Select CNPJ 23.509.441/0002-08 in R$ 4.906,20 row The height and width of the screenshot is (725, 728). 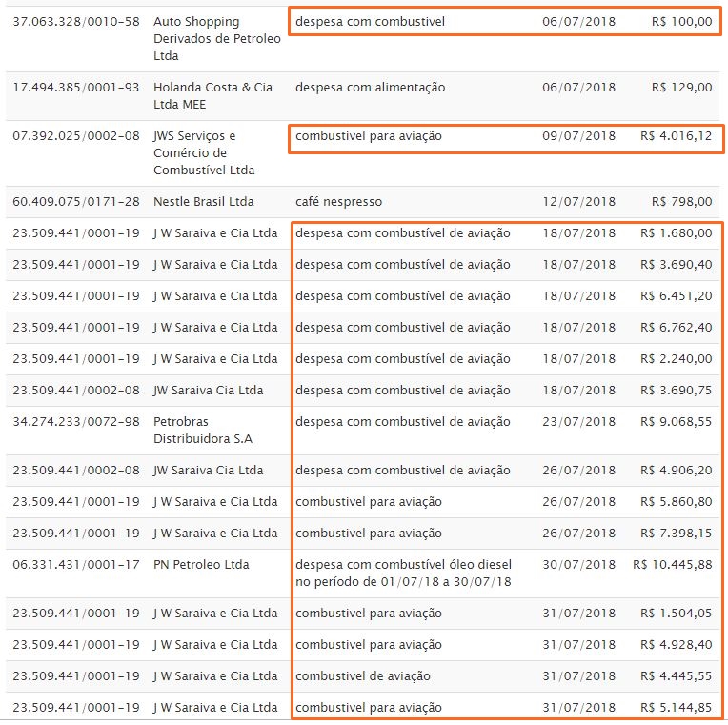coord(76,471)
